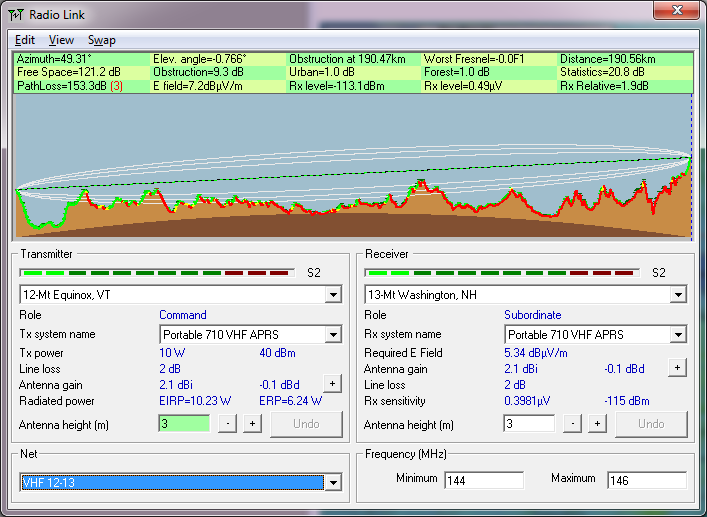This screenshot has height=517, width=707.
Task: Click the ERP=6.24 W value
Action: (x=290, y=401)
